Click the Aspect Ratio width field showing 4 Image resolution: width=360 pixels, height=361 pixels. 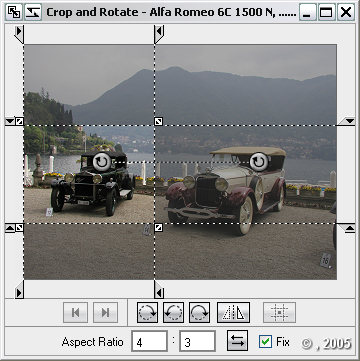tap(149, 341)
